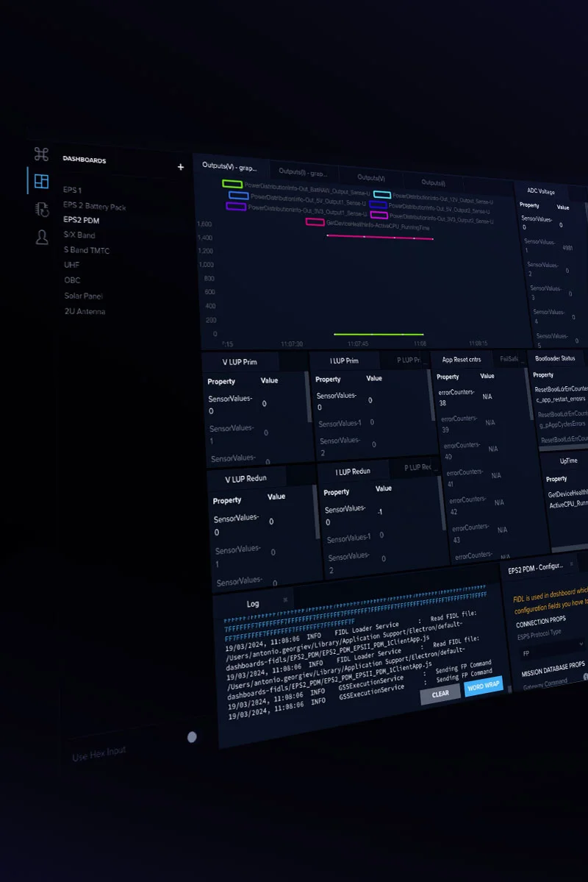Select the V LUP Redun tab
The width and height of the screenshot is (588, 882).
tap(245, 479)
